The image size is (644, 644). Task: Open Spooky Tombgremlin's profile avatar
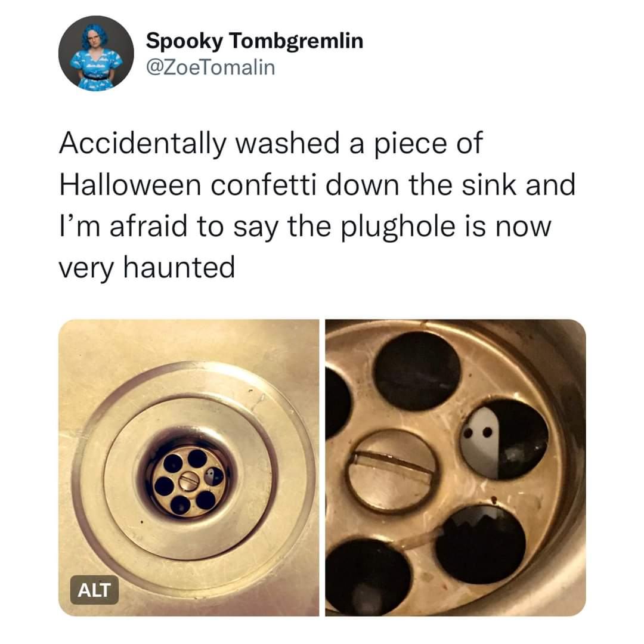pos(96,54)
